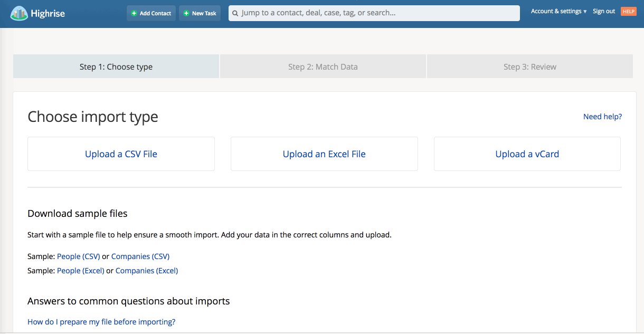
Task: Click Sign out
Action: coord(603,11)
